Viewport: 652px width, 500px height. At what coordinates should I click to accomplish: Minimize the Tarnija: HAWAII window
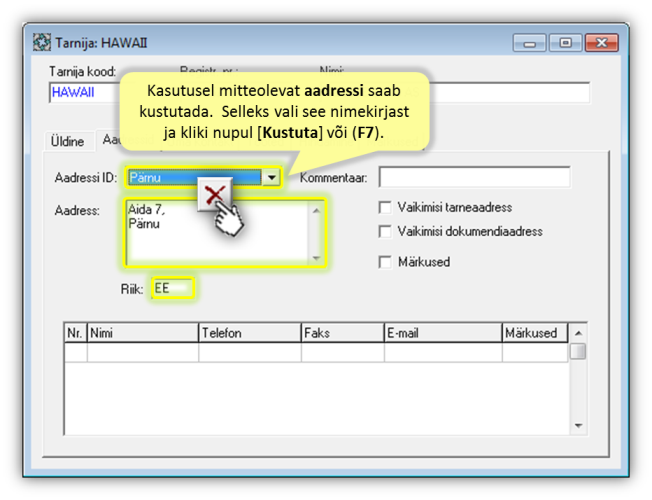pos(529,43)
